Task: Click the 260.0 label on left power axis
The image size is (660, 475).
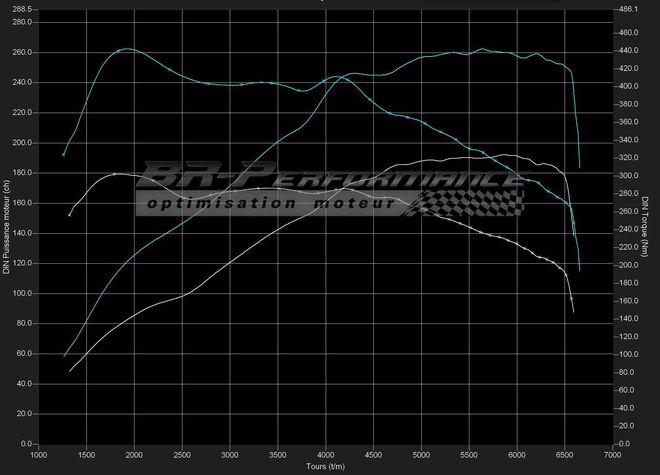Action: [x=21, y=52]
